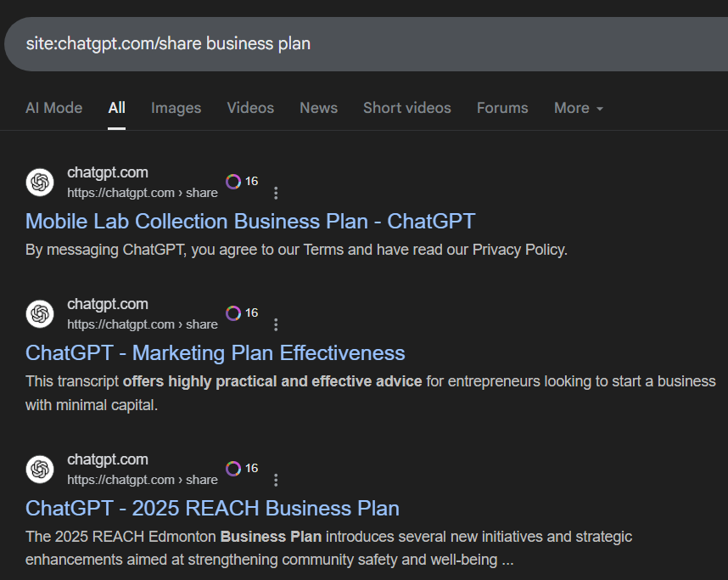Open the Videos tab
Viewport: 728px width, 580px height.
pos(250,108)
